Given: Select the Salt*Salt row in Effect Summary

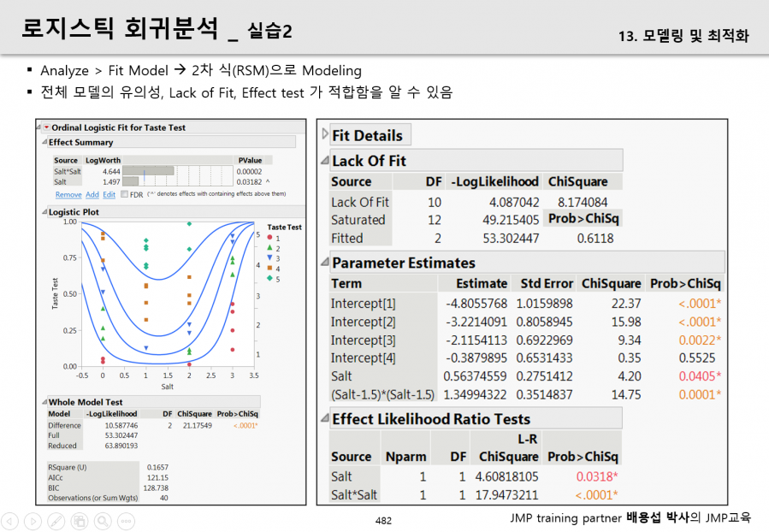Looking at the screenshot, I should [x=162, y=171].
